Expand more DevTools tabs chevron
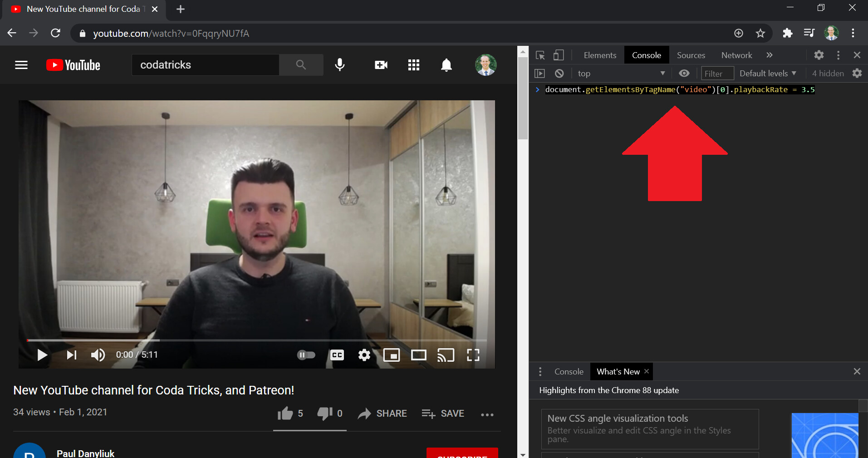 click(770, 55)
